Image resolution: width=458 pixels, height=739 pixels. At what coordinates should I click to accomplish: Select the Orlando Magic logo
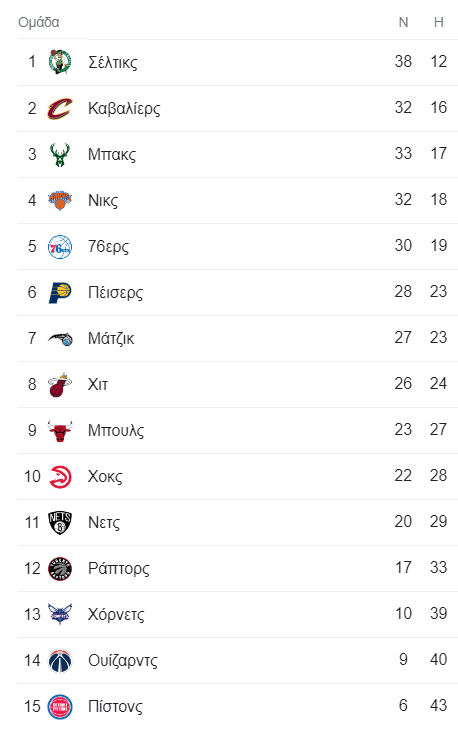pos(60,338)
